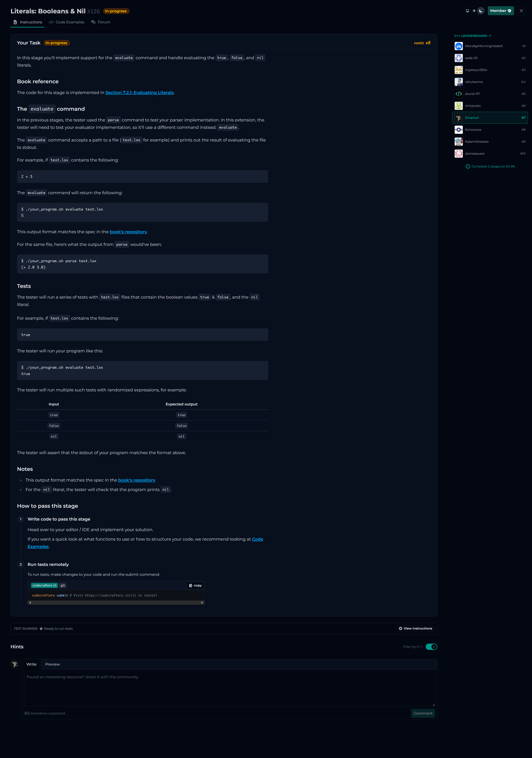This screenshot has width=532, height=758.
Task: Click the Markdown supported icon
Action: pyautogui.click(x=27, y=713)
